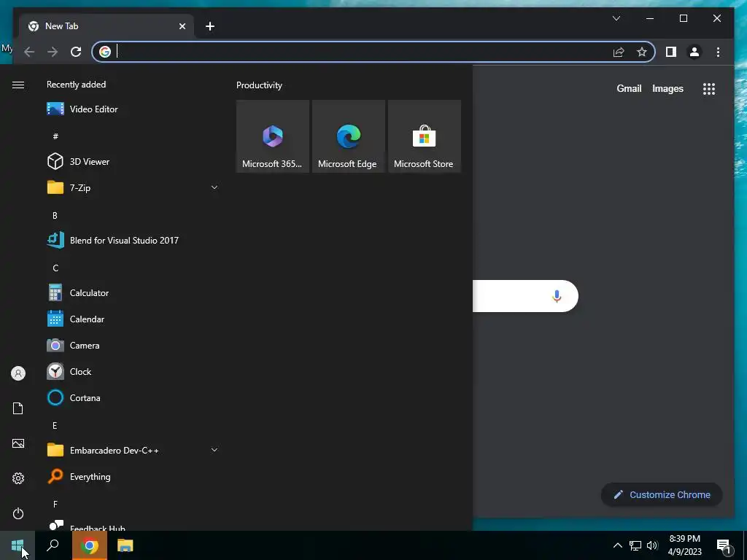Image resolution: width=747 pixels, height=560 pixels.
Task: Click the letter E section header
Action: click(55, 425)
